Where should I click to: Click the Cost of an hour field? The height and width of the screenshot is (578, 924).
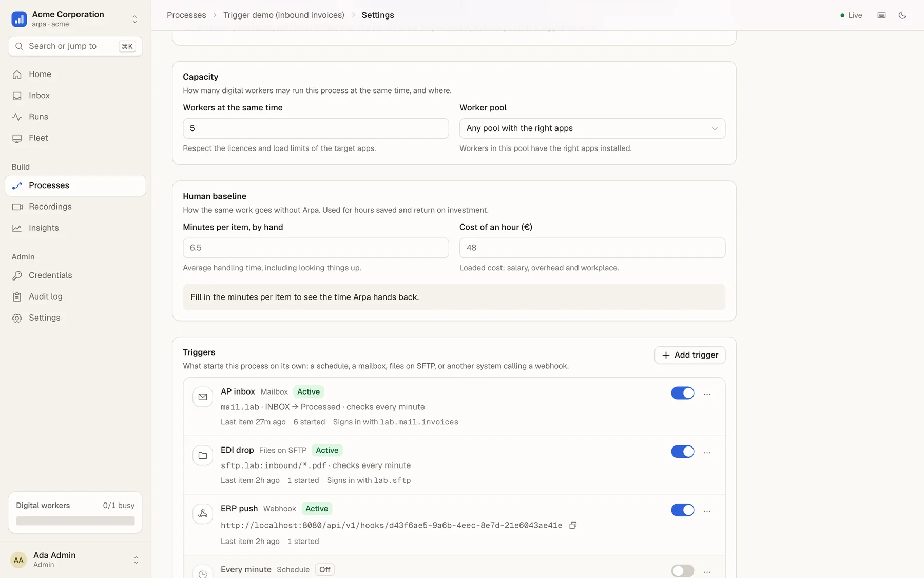coord(592,248)
